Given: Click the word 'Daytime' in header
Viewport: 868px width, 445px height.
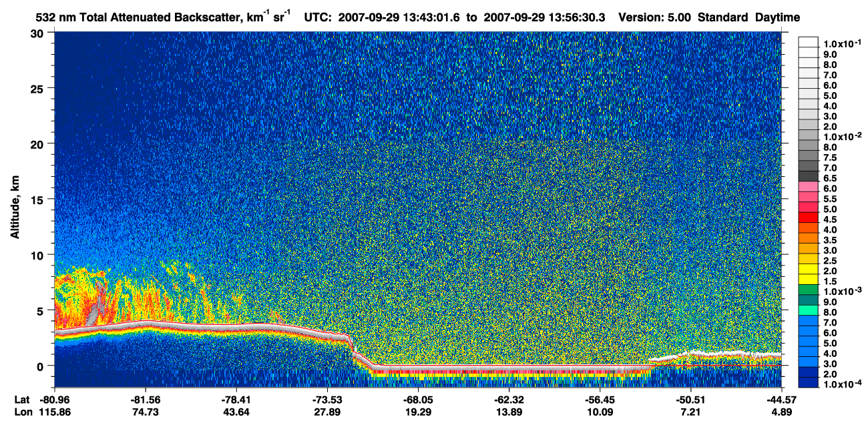Looking at the screenshot, I should [x=778, y=17].
